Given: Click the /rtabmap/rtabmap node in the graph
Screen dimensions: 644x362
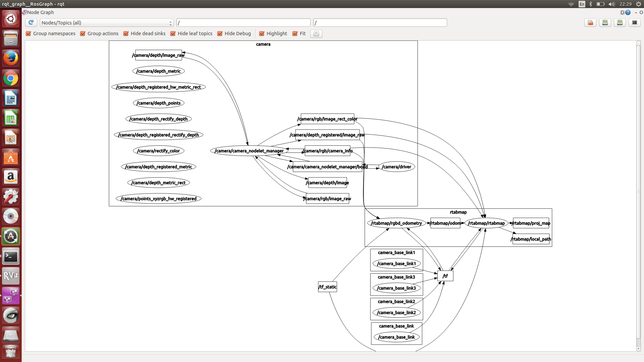Looking at the screenshot, I should (486, 223).
